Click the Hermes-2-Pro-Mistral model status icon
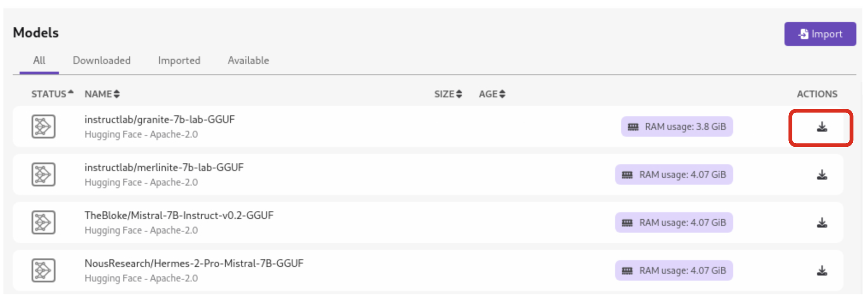This screenshot has width=868, height=303. (43, 270)
